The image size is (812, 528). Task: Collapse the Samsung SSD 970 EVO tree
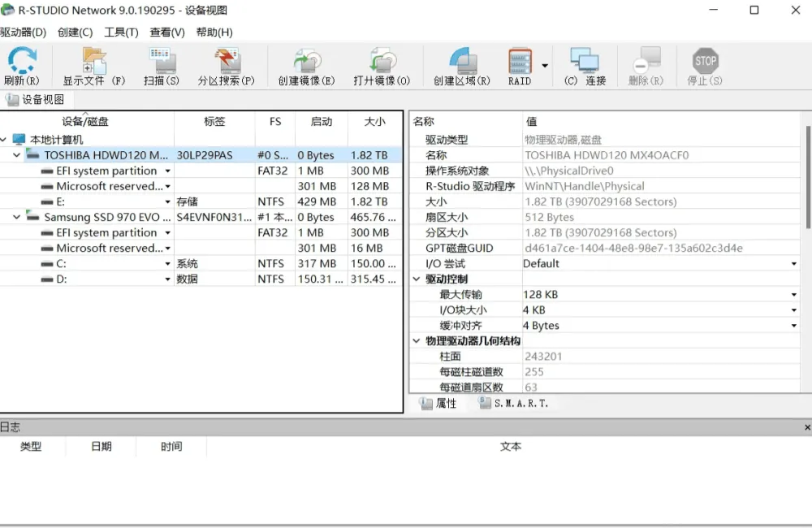point(16,217)
